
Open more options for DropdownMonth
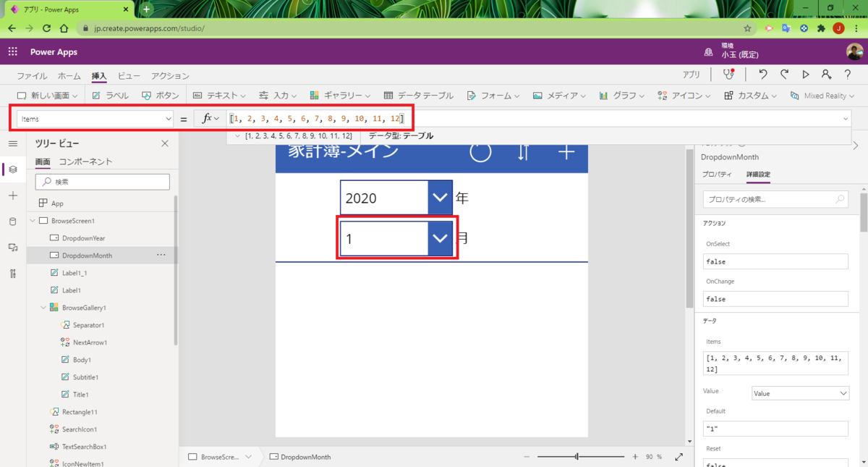click(x=161, y=256)
